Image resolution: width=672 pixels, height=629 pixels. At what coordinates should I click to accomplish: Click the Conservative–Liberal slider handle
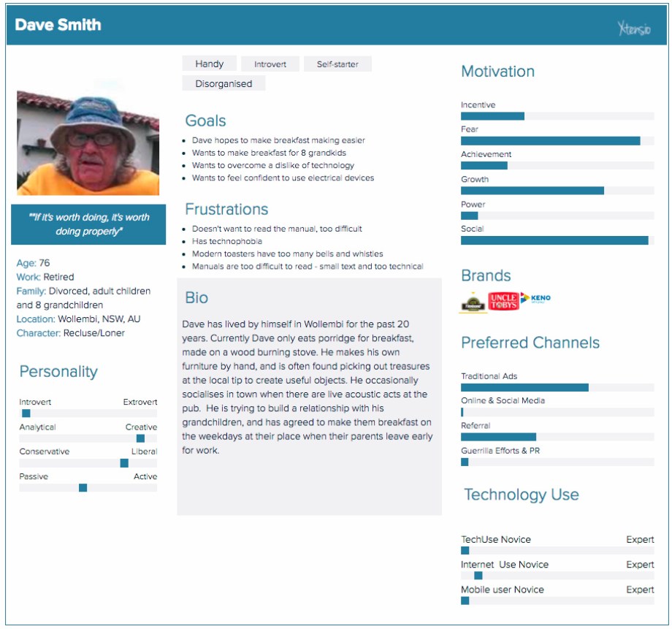pyautogui.click(x=124, y=463)
